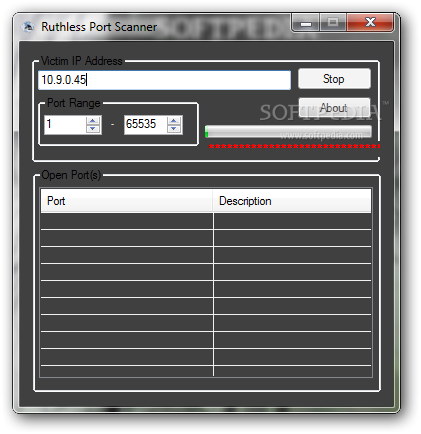Click the Ruthless Port Scanner app icon
Image resolution: width=421 pixels, height=434 pixels.
click(28, 27)
